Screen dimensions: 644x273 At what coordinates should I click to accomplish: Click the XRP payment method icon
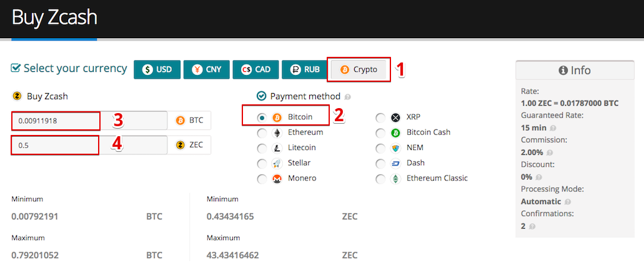click(x=395, y=118)
